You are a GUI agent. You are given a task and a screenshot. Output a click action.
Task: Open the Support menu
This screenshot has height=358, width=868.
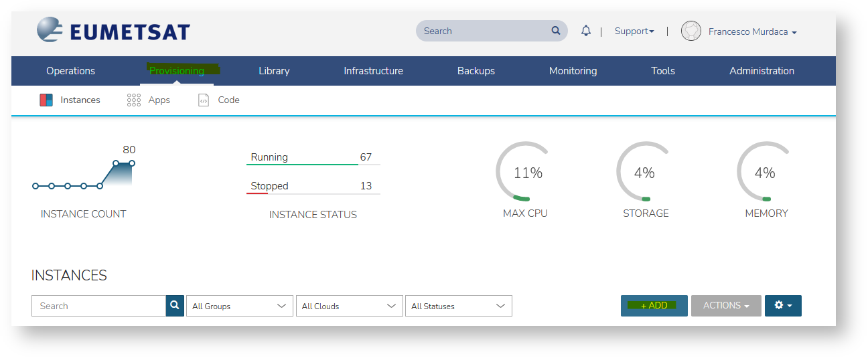pyautogui.click(x=634, y=31)
